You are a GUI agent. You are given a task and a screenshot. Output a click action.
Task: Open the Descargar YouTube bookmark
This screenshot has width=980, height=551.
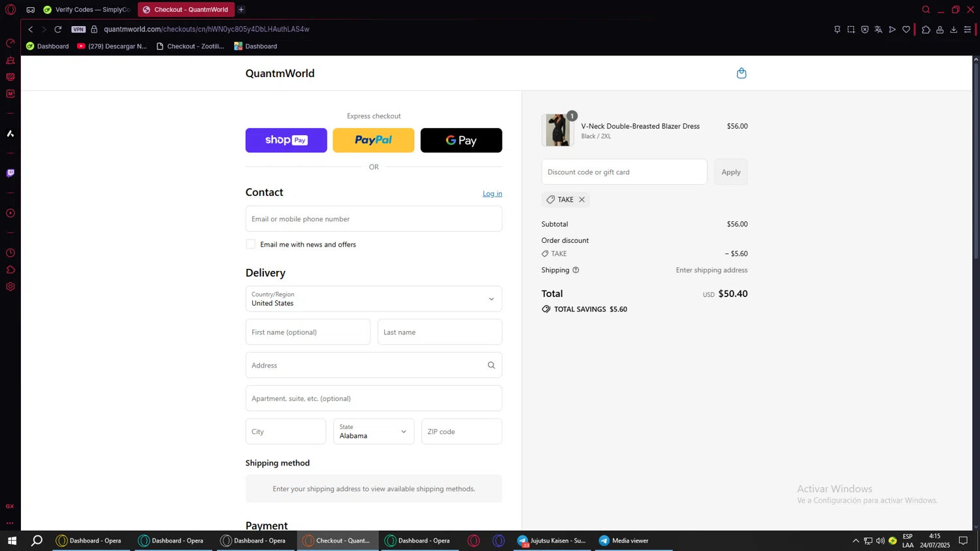[112, 46]
